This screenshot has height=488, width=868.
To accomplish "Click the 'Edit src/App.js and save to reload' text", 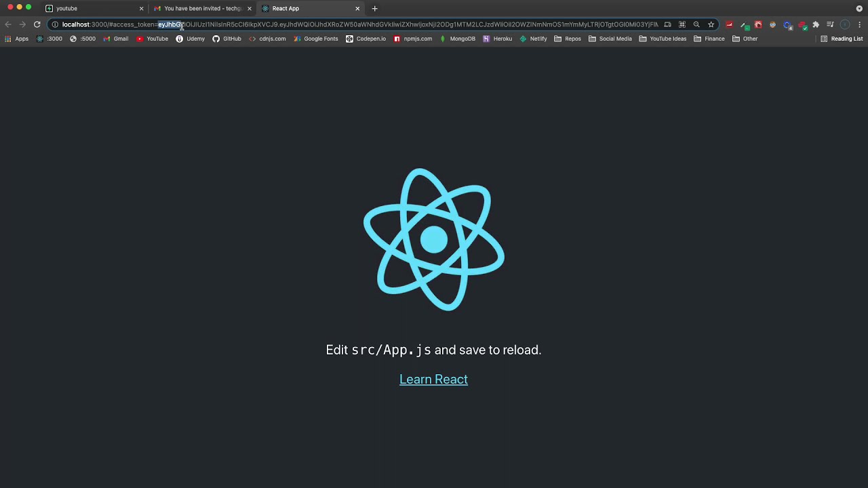I will point(433,350).
